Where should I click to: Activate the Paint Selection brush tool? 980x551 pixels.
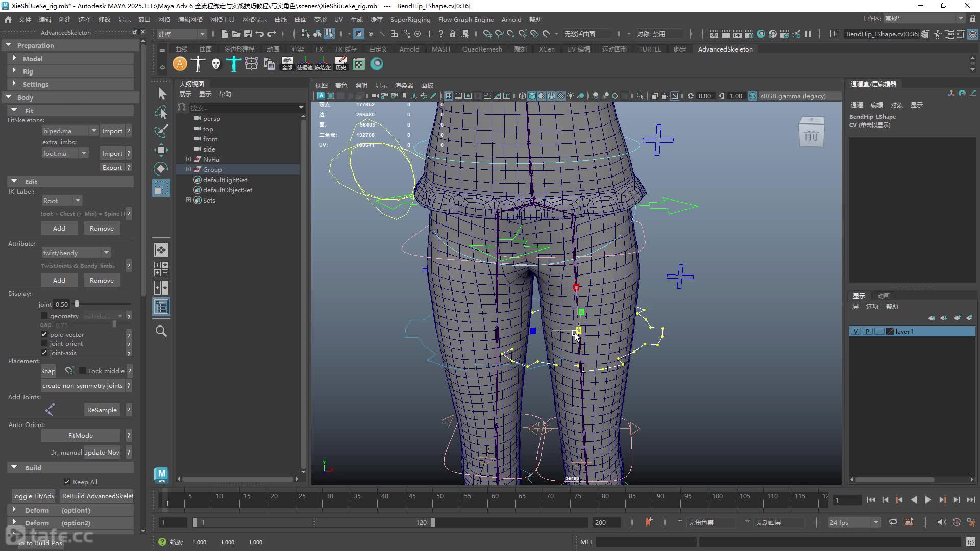[161, 131]
